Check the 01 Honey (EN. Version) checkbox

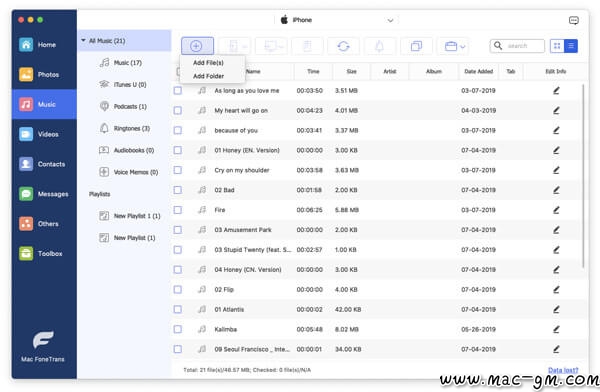pos(178,150)
